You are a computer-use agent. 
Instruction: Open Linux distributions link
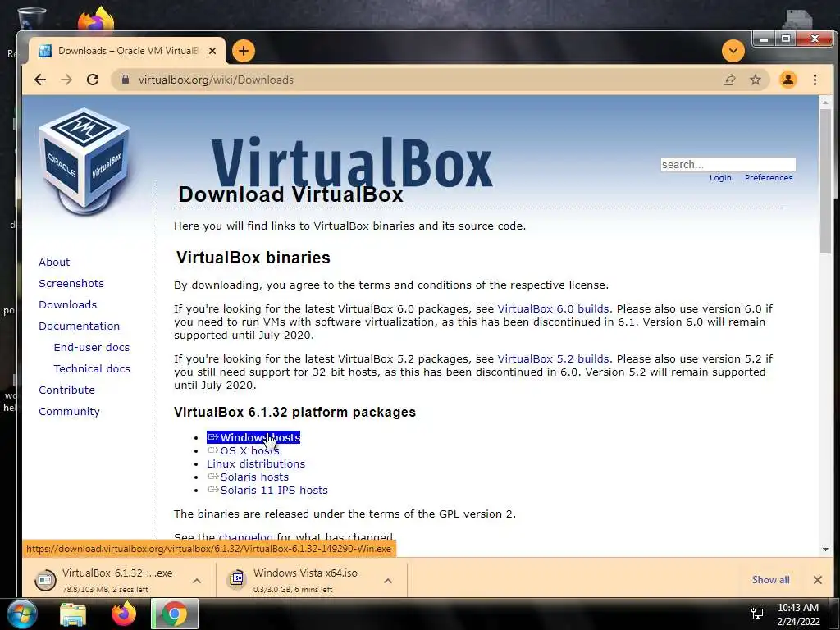coord(256,464)
